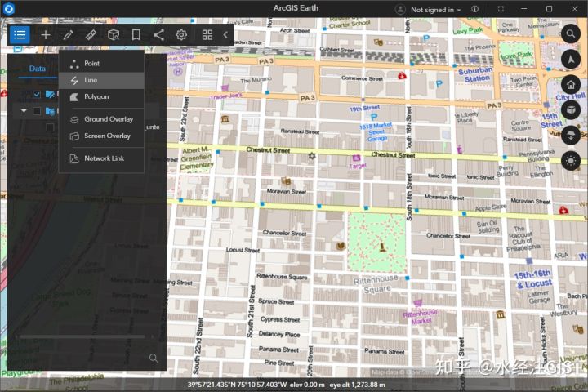Collapse the toolbar with left chevron

click(x=225, y=35)
